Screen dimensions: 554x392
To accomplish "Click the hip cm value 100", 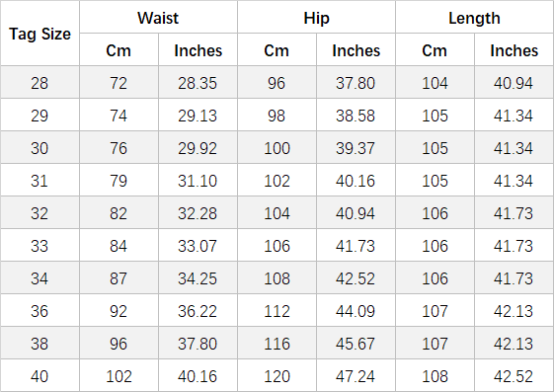I will pos(277,148).
